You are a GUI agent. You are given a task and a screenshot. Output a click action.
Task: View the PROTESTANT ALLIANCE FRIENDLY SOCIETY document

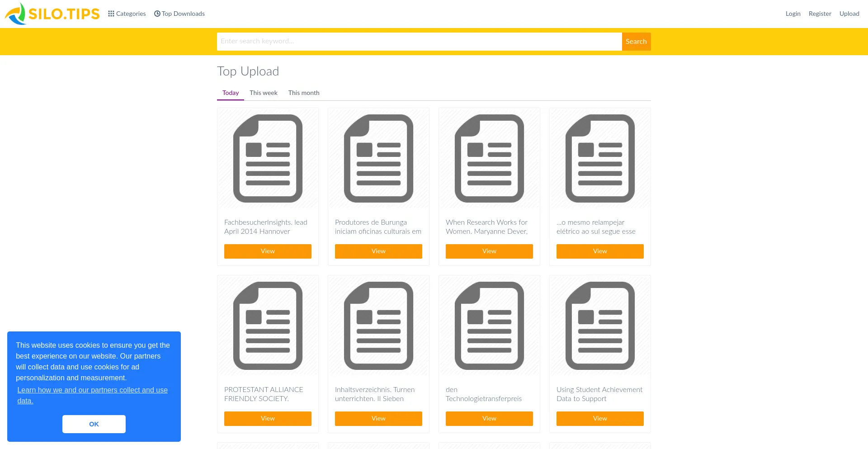[x=268, y=419]
